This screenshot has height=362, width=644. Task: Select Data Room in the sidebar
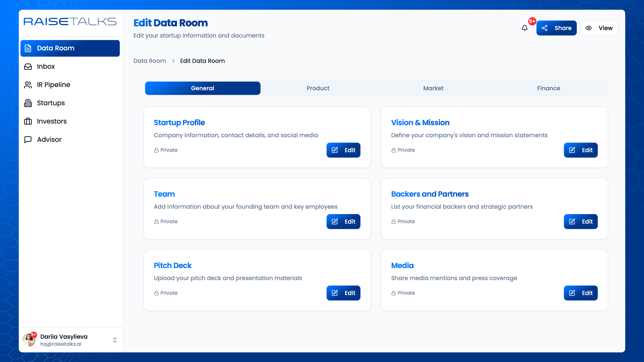click(70, 48)
